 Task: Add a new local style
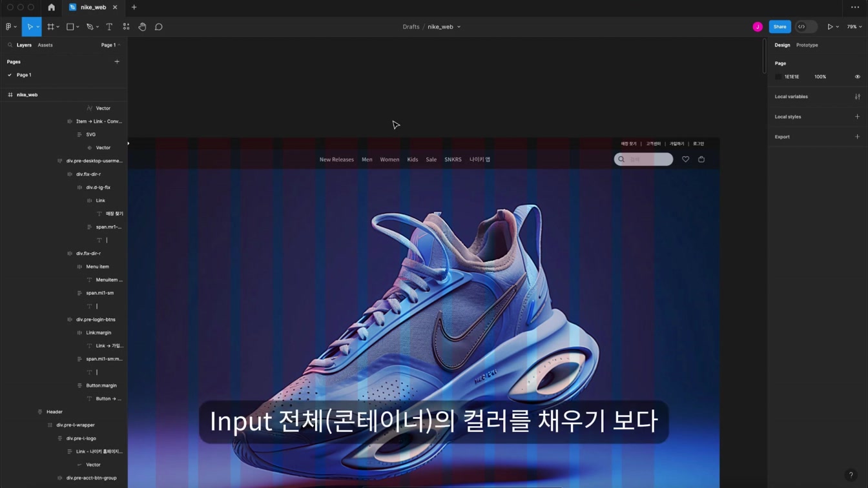tap(857, 117)
